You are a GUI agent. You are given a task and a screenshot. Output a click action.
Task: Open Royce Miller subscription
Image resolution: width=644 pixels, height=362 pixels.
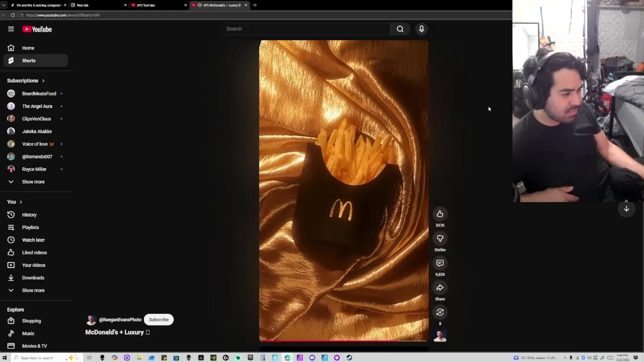pyautogui.click(x=35, y=169)
